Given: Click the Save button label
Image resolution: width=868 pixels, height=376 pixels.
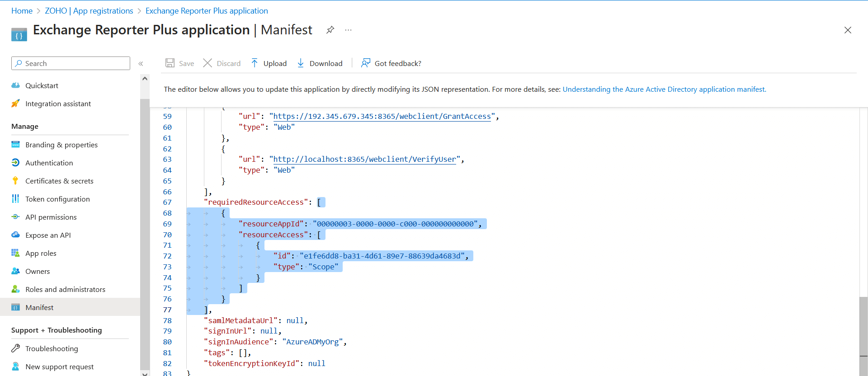Looking at the screenshot, I should point(187,63).
